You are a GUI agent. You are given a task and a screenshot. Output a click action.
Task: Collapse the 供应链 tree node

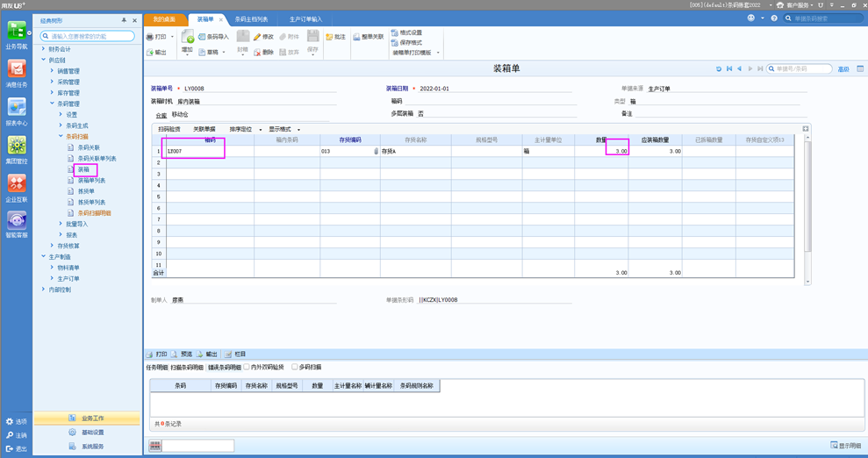tap(43, 60)
